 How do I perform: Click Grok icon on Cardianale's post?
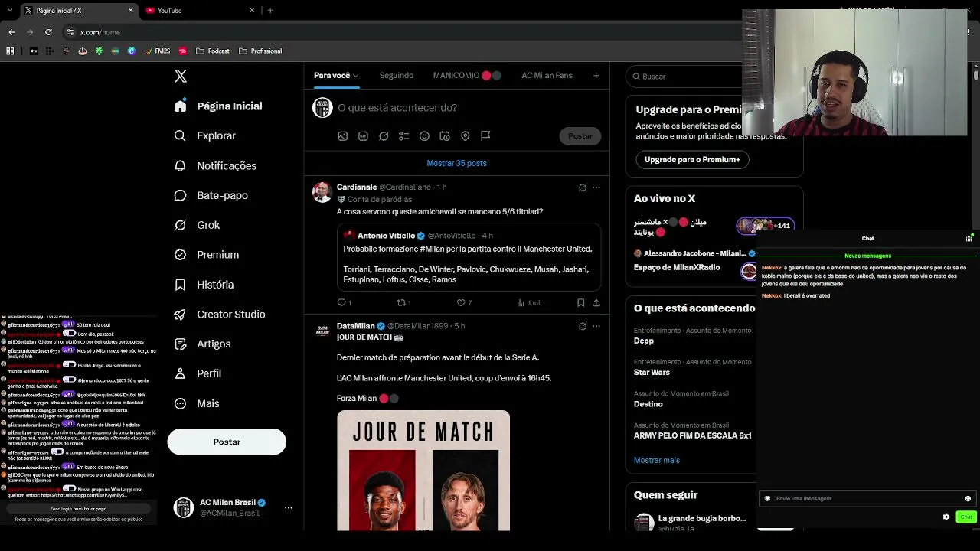point(583,187)
